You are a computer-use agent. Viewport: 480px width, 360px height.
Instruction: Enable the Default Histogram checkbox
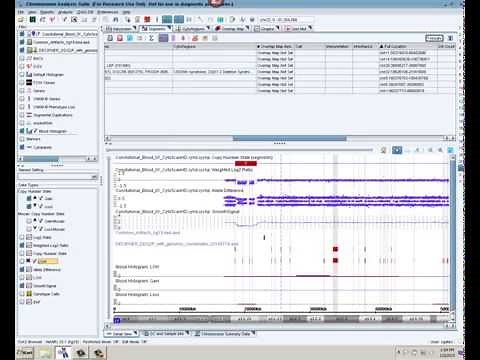[22, 74]
